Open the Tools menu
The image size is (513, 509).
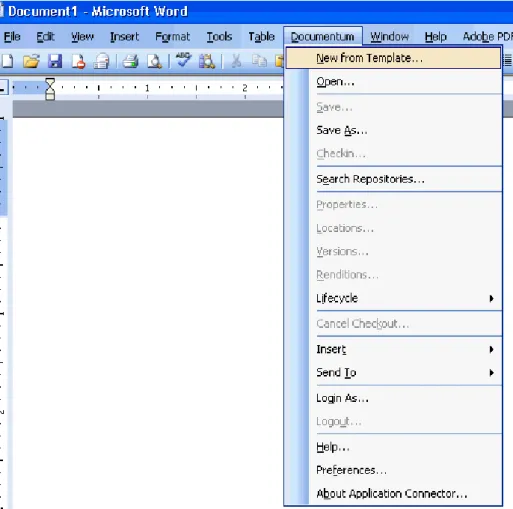(x=219, y=36)
